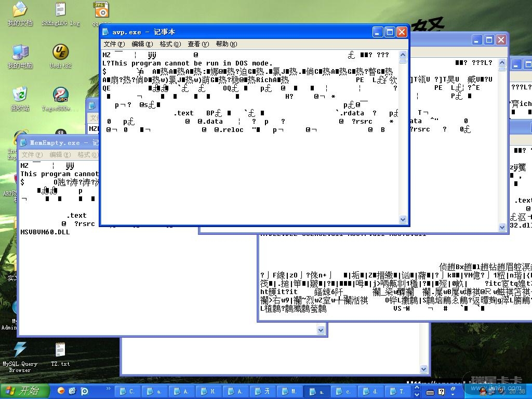532x399 pixels.
Task: Click scroll-down arrow of window behind avp.exe
Action: [502, 227]
